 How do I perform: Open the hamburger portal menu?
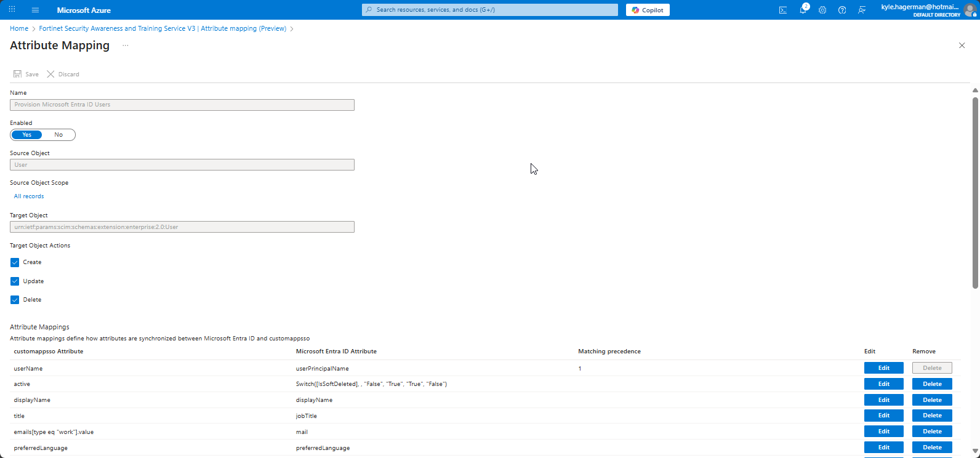point(35,10)
